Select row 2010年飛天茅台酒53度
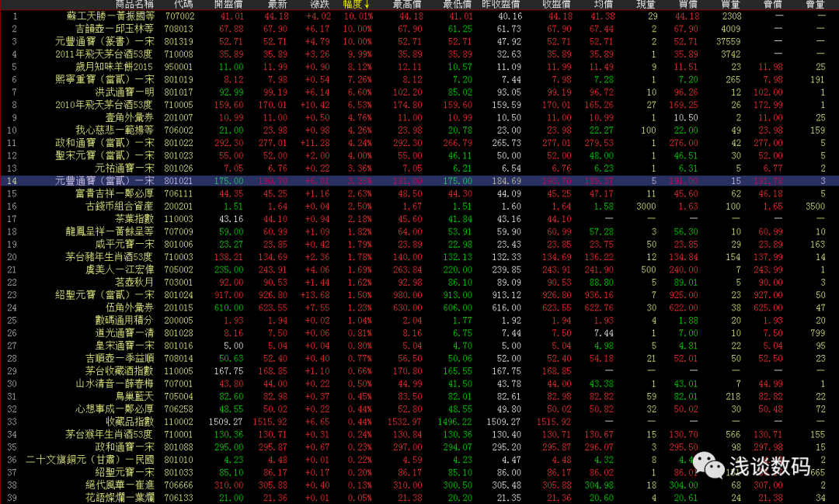Viewport: 839px width, 504px height. tap(419, 105)
